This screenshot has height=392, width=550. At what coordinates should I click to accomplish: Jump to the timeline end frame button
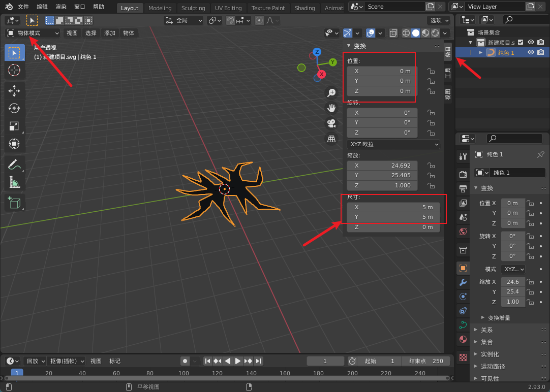click(x=259, y=361)
